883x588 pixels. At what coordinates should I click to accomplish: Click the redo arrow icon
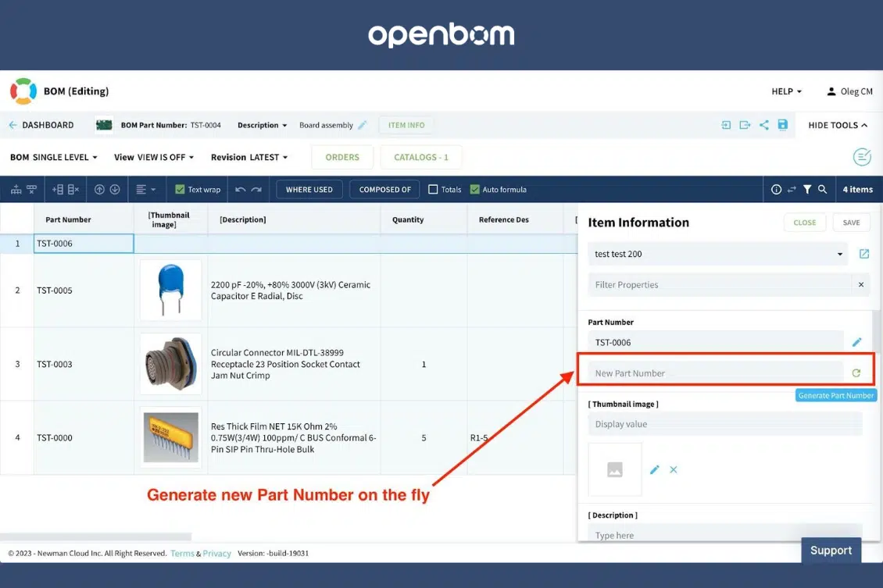click(256, 190)
